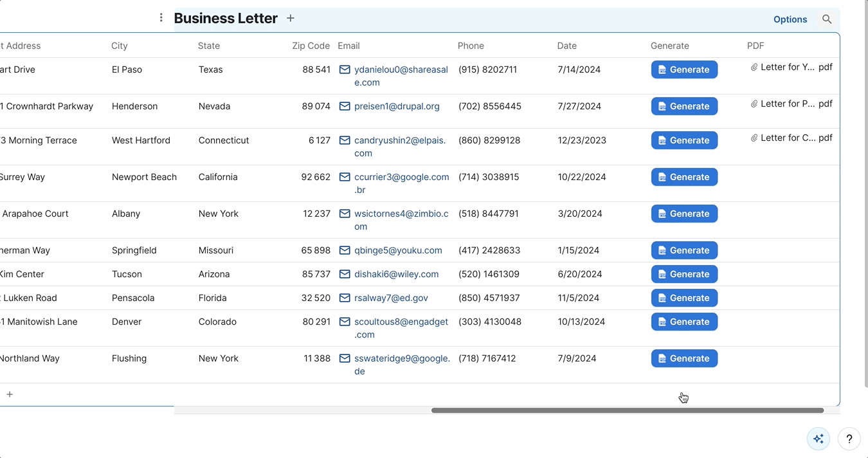Select the State column header
This screenshot has height=458, width=868.
coord(209,46)
